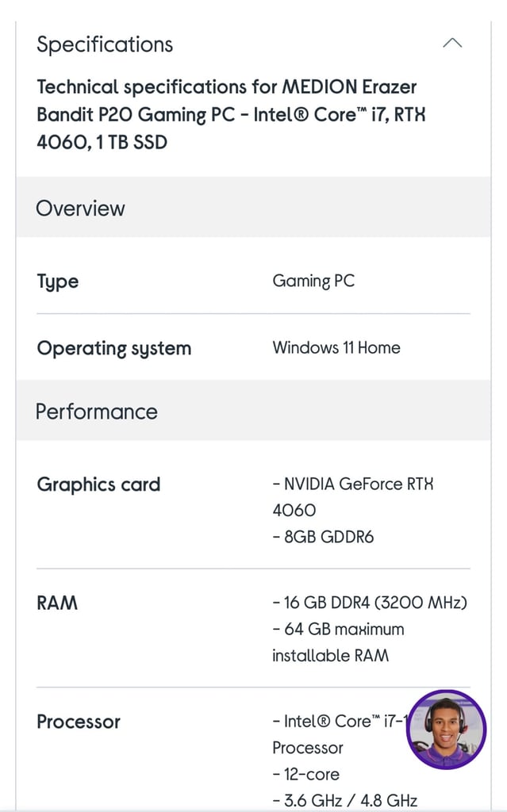
Task: Click the Gaming PC value text
Action: point(313,281)
